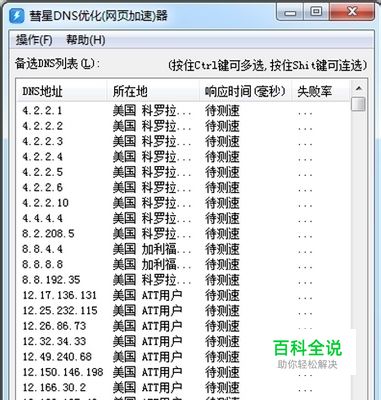
Task: Click the 备选DNS列表(L) label
Action: (x=57, y=63)
